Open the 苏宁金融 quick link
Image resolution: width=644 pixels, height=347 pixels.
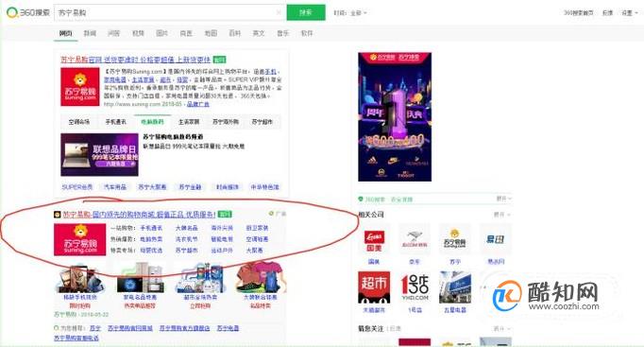(190, 187)
